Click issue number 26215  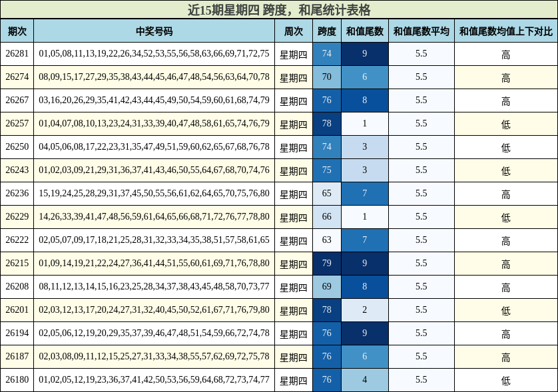click(x=17, y=264)
